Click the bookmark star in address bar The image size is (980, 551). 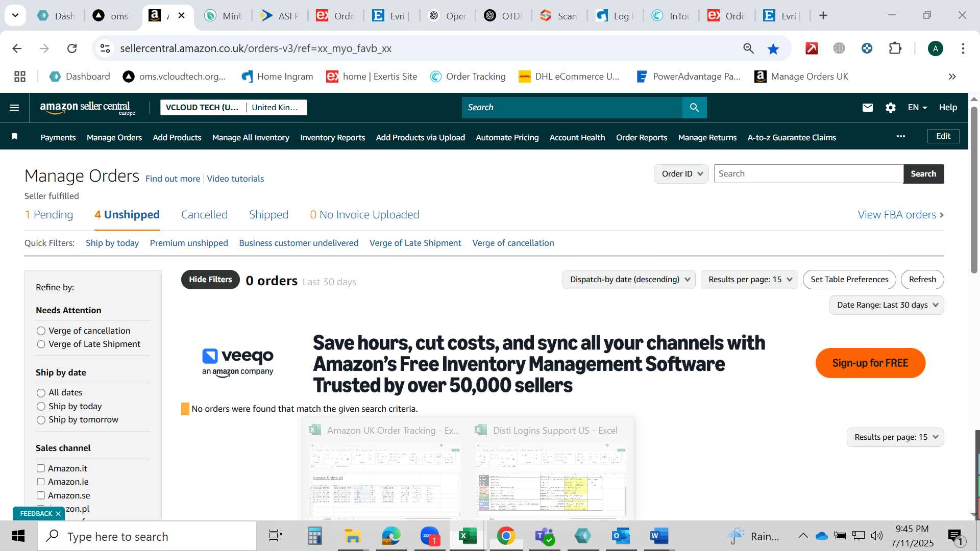(x=773, y=48)
